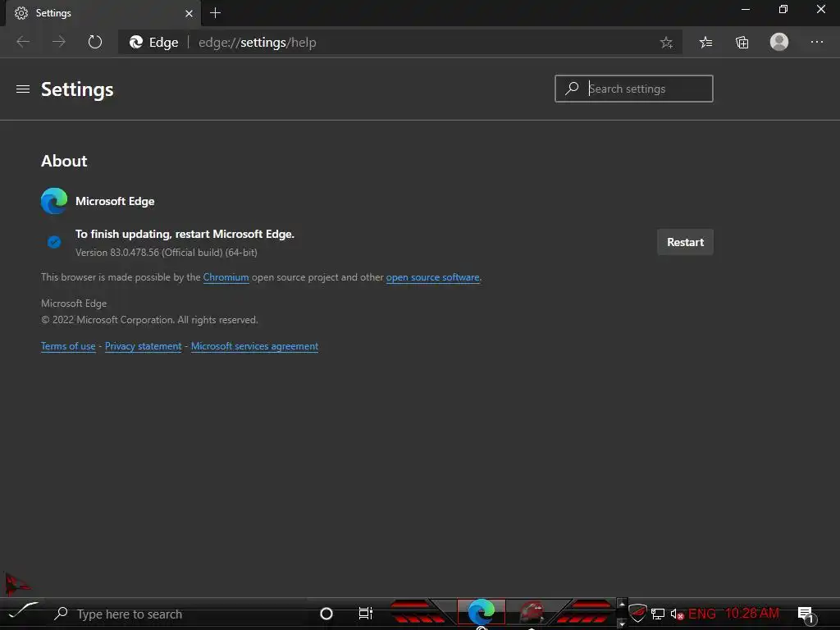Open network tray icon
Viewport: 840px width, 630px height.
[658, 614]
